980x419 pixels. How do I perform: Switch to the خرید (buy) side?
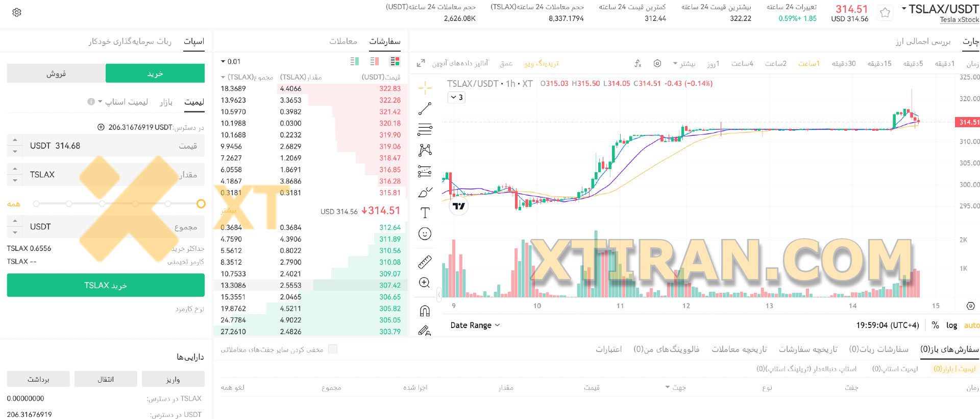[155, 74]
